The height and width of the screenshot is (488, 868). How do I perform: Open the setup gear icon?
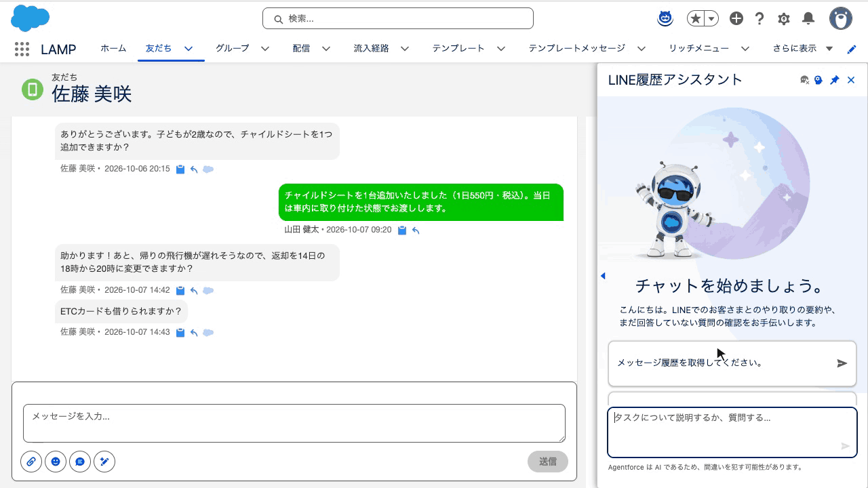[x=784, y=18]
